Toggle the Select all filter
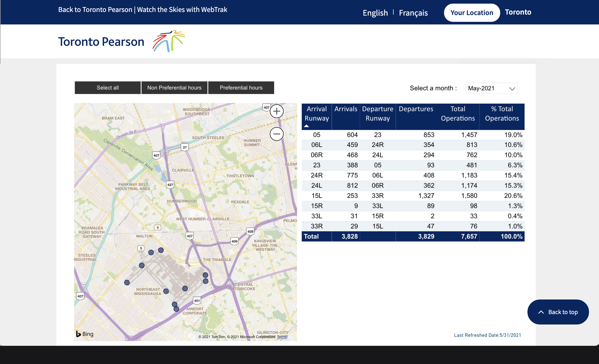 click(108, 87)
